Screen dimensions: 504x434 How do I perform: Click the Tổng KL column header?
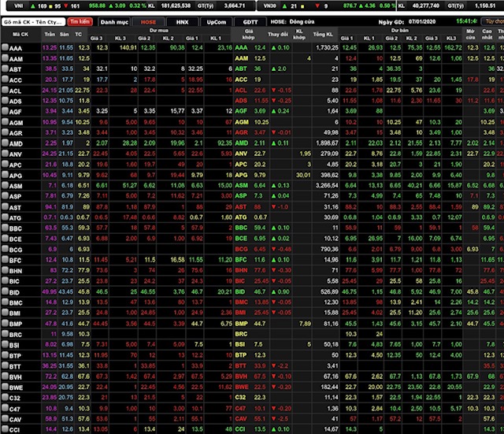[323, 35]
